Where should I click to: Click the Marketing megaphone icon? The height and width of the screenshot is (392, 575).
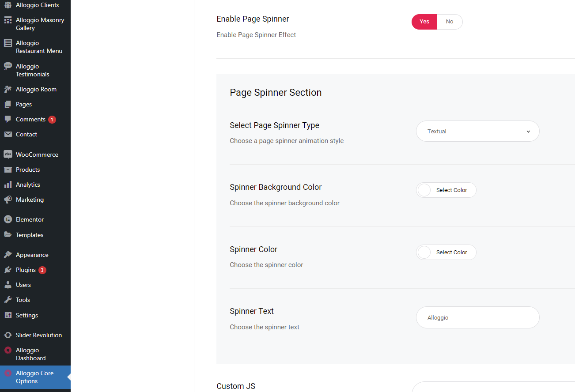(x=8, y=200)
